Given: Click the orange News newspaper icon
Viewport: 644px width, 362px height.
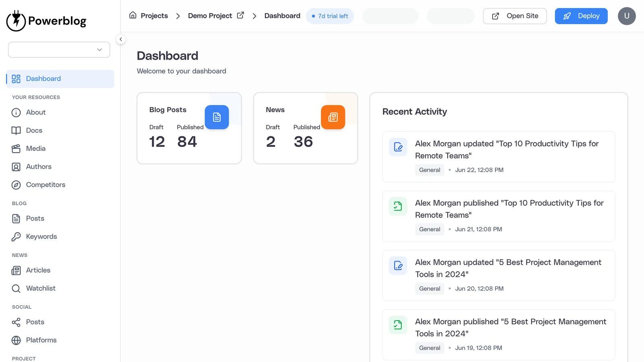Looking at the screenshot, I should pos(333,117).
